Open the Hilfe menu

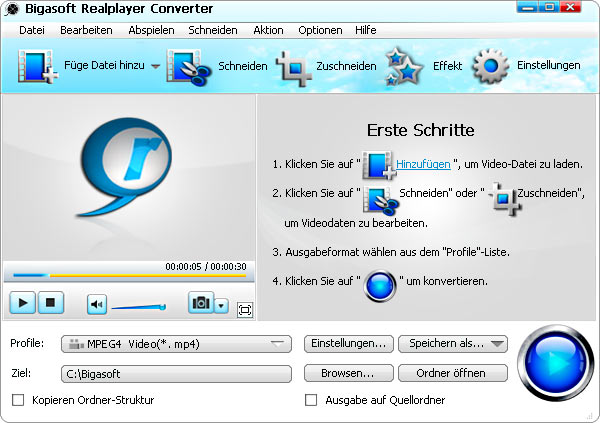coord(366,30)
